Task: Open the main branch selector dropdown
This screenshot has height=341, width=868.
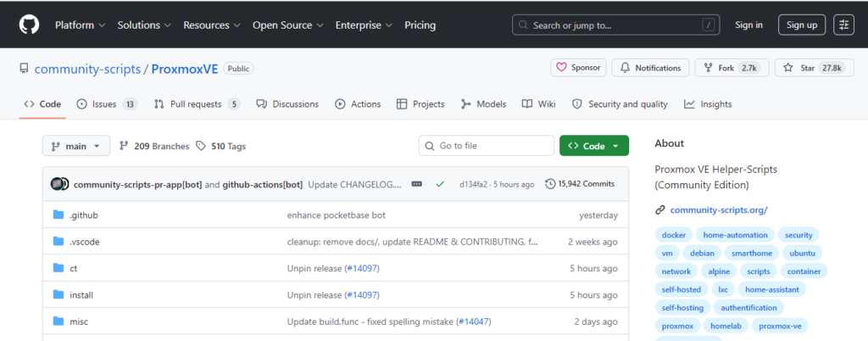Action: pyautogui.click(x=75, y=146)
